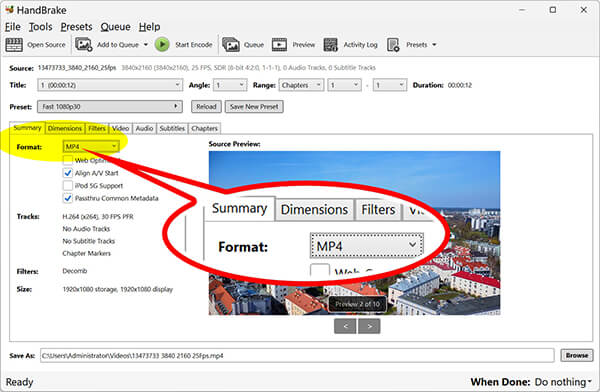600x392 pixels.
Task: Click the Presets toolbar icon
Action: (393, 45)
